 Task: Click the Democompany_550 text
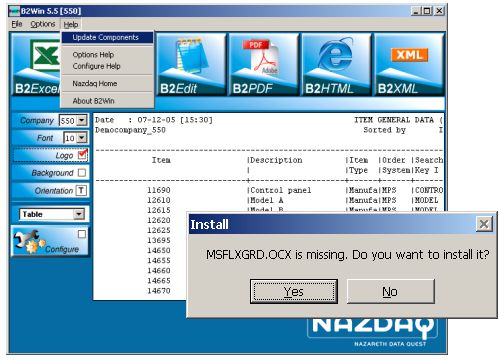pyautogui.click(x=130, y=130)
